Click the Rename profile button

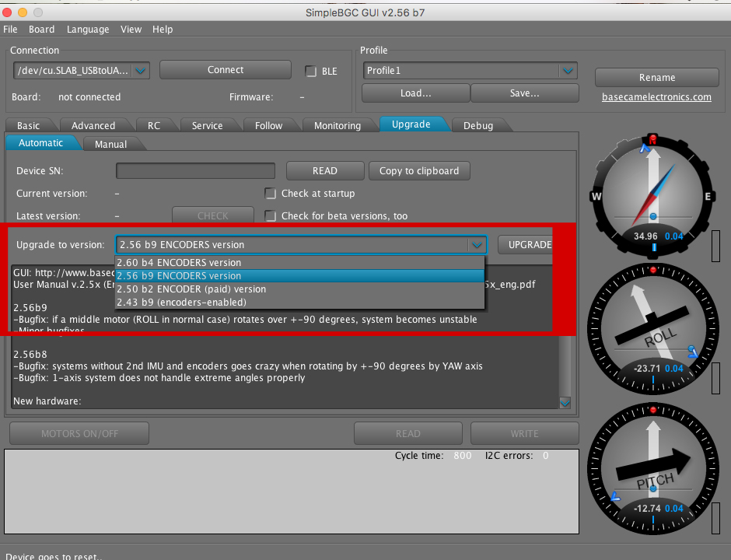click(657, 78)
